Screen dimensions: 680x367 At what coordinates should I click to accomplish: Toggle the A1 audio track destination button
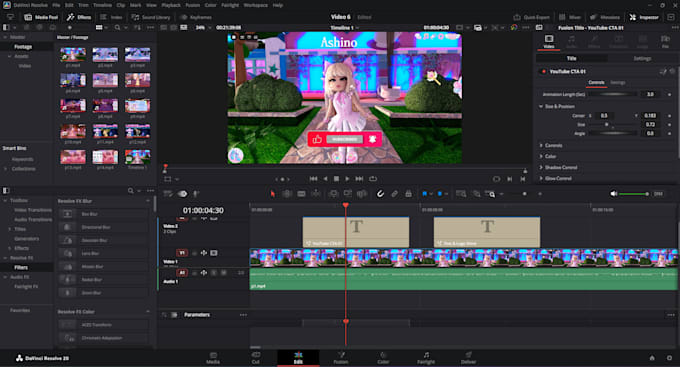pyautogui.click(x=182, y=273)
